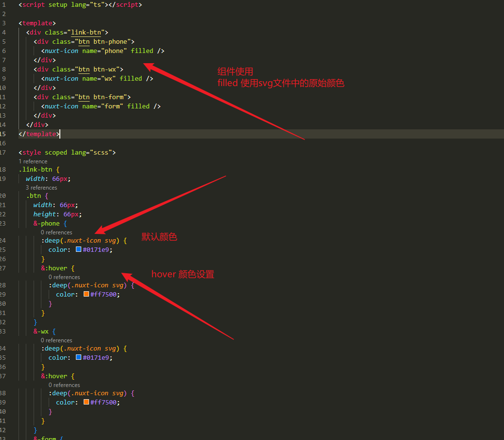Open blue #0171e9 swatch on line 35
504x440 pixels.
pos(78,357)
